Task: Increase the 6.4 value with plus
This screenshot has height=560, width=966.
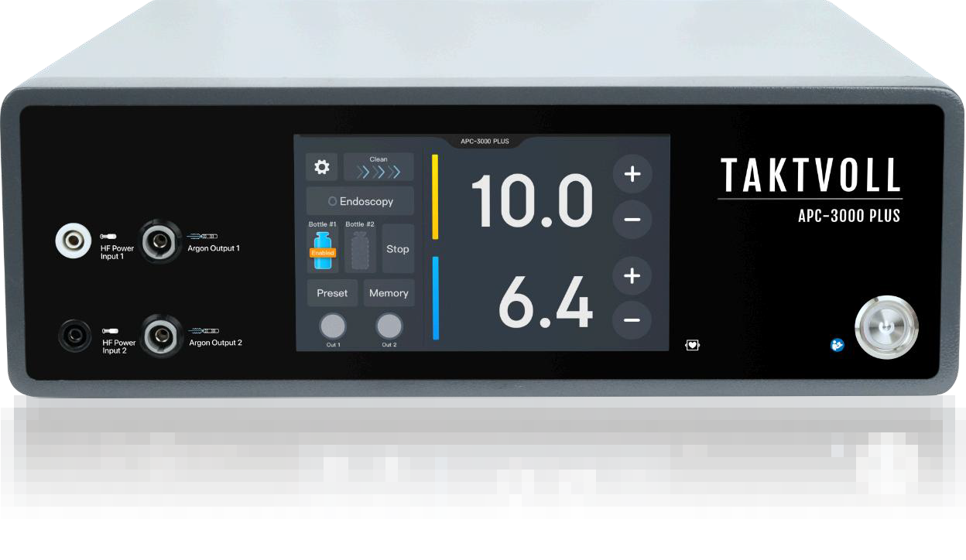Action: point(632,275)
